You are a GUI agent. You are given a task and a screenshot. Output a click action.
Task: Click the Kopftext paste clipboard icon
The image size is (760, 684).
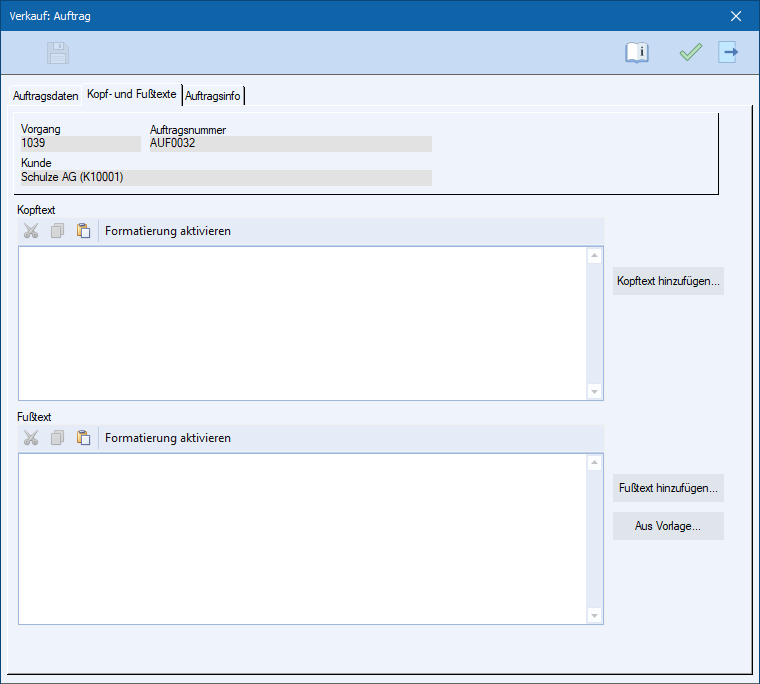click(x=83, y=231)
